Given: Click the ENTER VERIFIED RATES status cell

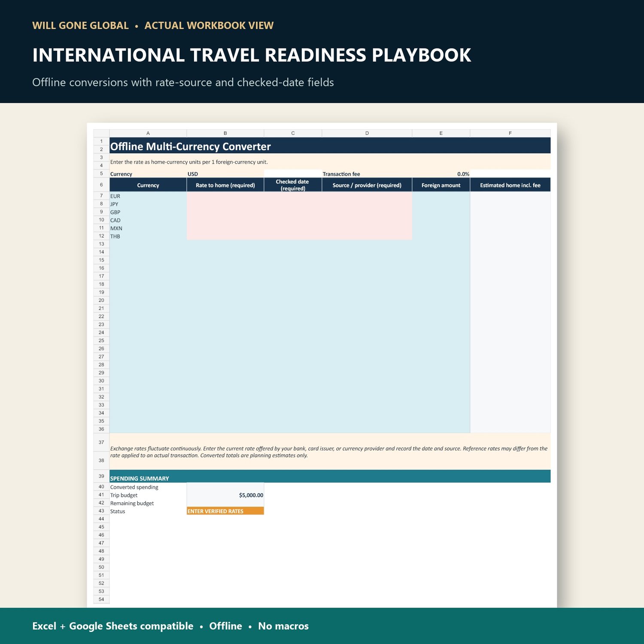Looking at the screenshot, I should click(225, 511).
